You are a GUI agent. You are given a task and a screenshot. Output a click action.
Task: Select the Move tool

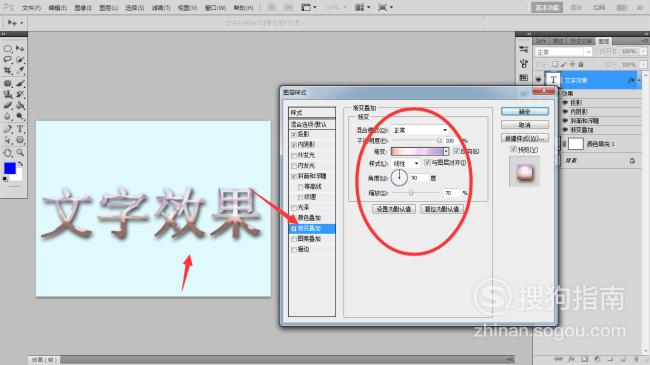20,49
